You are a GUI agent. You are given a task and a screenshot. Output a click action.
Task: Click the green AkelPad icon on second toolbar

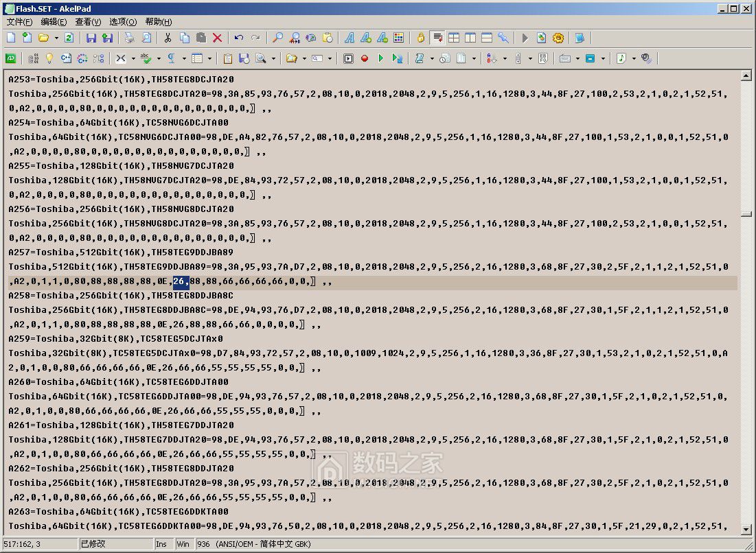10,58
